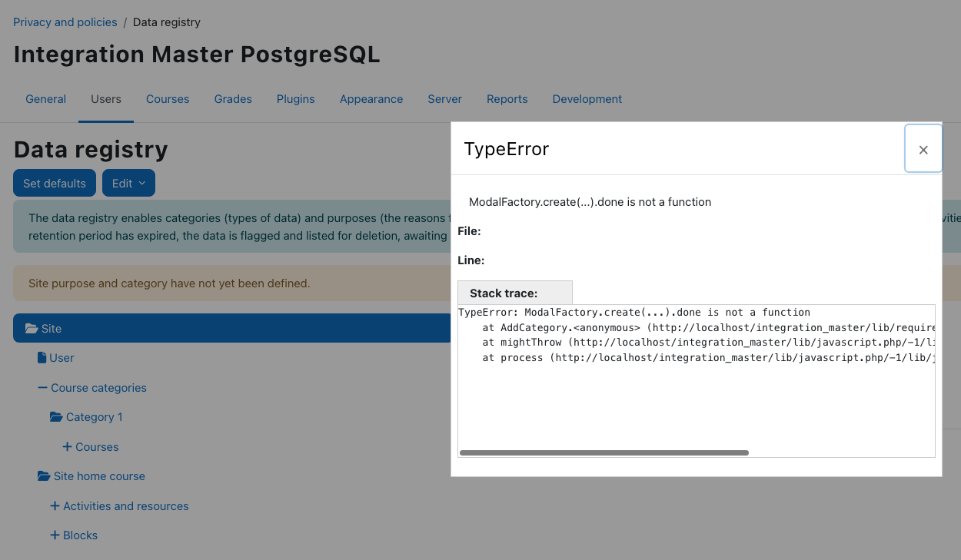Switch to the Appearance tab
Screen dimensions: 961x560
coord(371,99)
